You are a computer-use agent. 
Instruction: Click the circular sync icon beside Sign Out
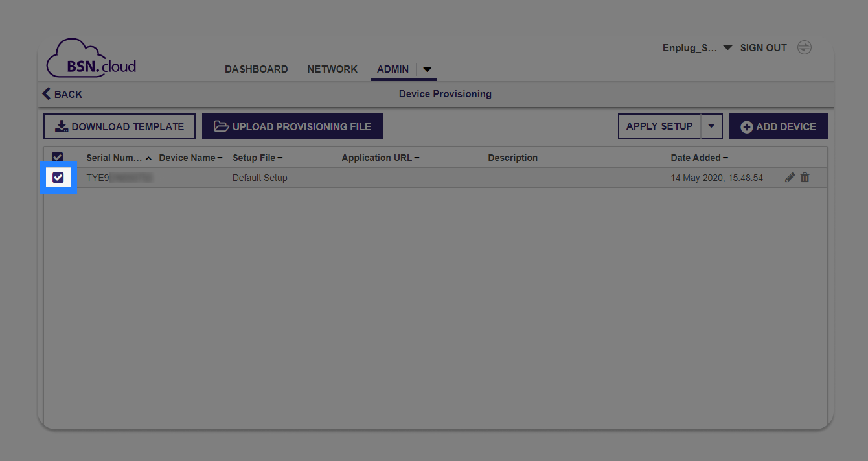(804, 47)
